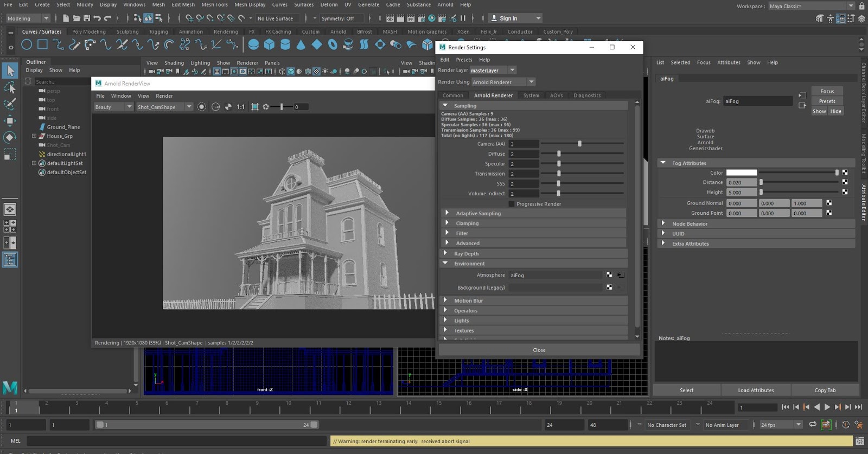Click the play forward button

(827, 407)
